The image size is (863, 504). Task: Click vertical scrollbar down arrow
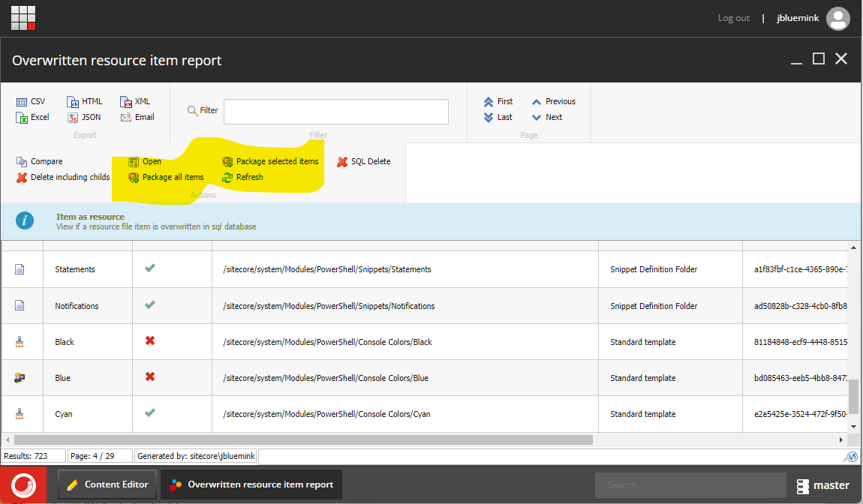click(x=854, y=427)
